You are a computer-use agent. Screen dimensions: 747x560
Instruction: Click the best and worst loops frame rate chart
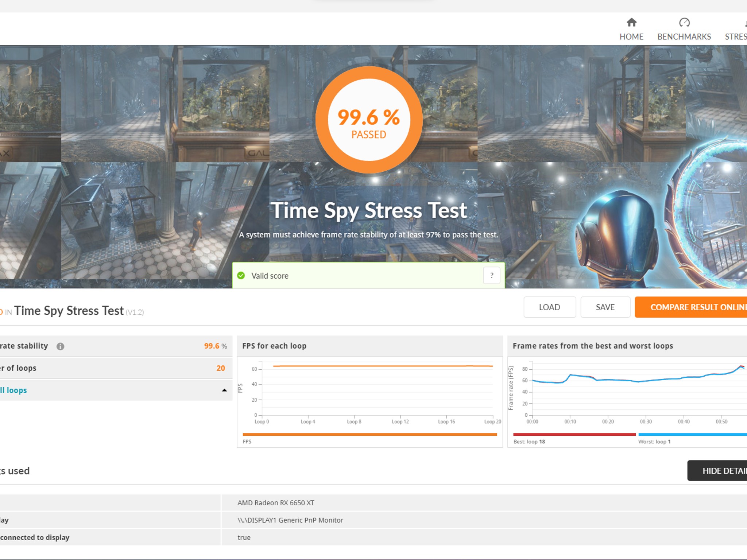tap(627, 392)
